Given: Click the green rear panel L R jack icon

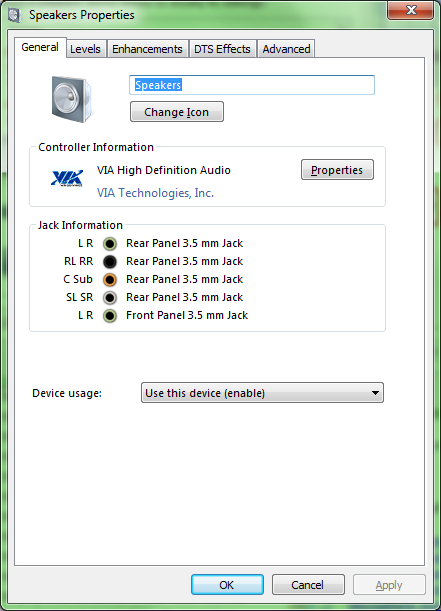Looking at the screenshot, I should 110,244.
